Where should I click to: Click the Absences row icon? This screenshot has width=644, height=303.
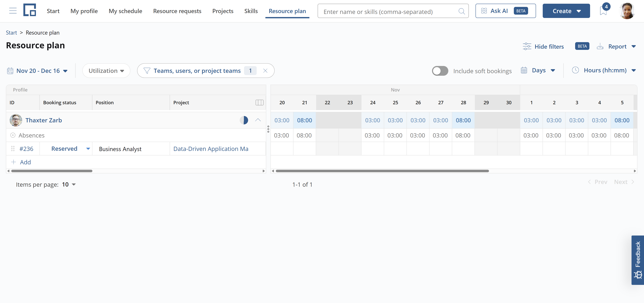[x=13, y=135]
